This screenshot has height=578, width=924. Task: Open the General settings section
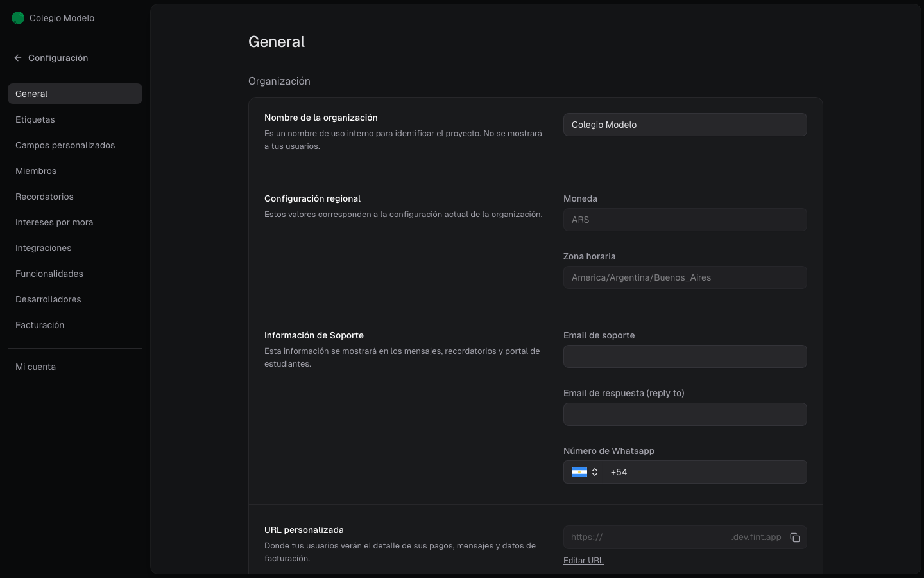75,94
